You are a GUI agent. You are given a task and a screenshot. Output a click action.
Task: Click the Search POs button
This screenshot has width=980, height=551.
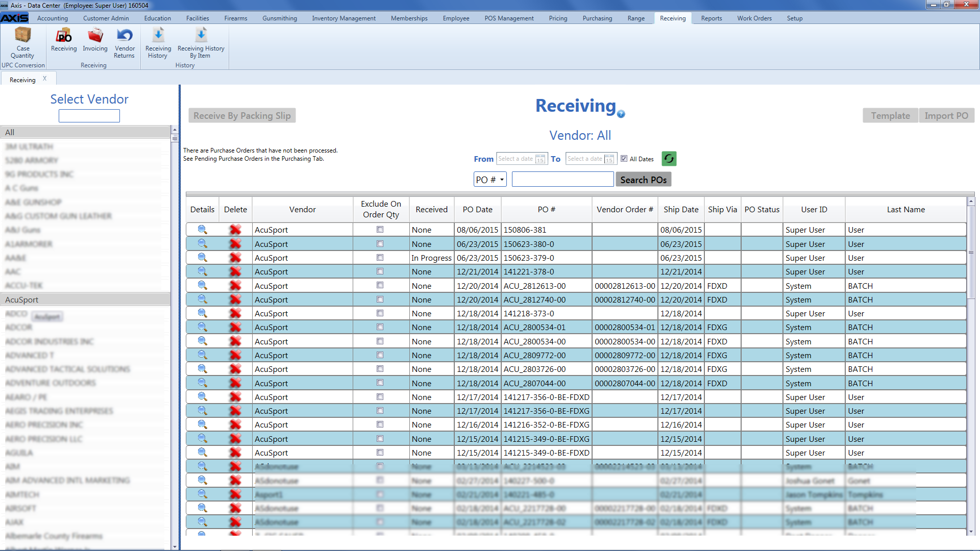click(643, 180)
